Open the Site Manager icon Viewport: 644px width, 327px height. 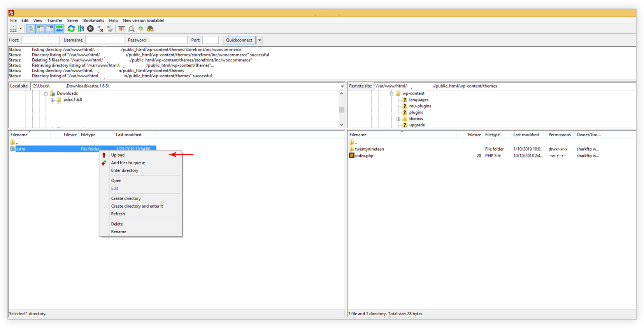pyautogui.click(x=13, y=29)
